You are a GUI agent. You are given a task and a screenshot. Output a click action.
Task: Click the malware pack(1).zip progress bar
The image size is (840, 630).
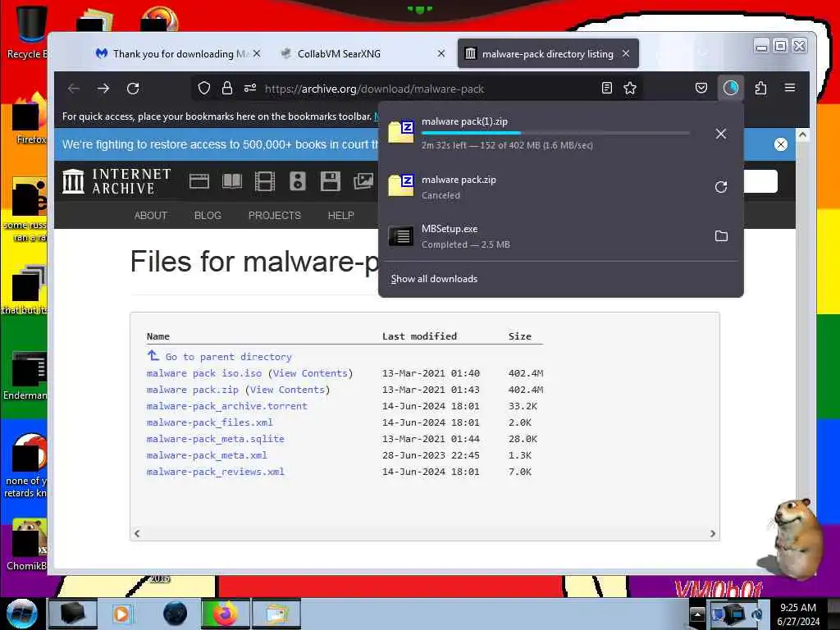pyautogui.click(x=555, y=133)
